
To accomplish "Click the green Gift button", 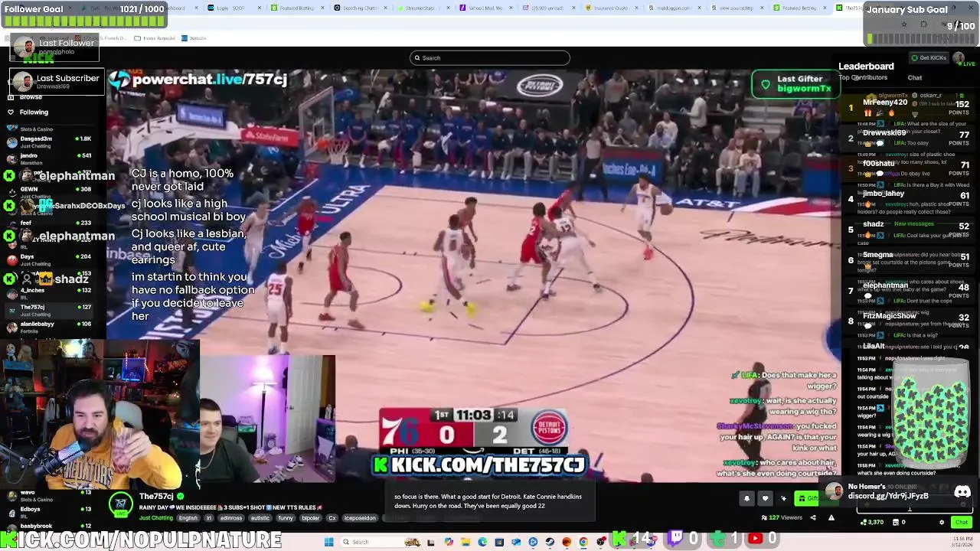I will 807,499.
